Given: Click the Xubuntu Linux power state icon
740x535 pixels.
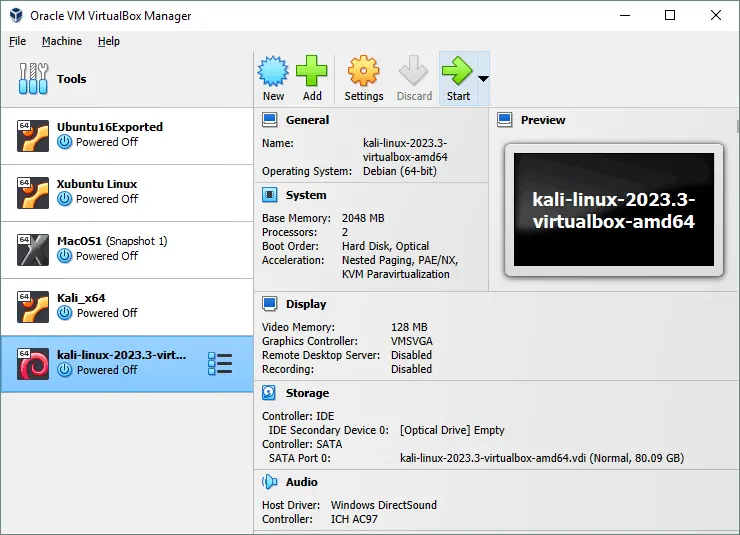Looking at the screenshot, I should coord(65,199).
